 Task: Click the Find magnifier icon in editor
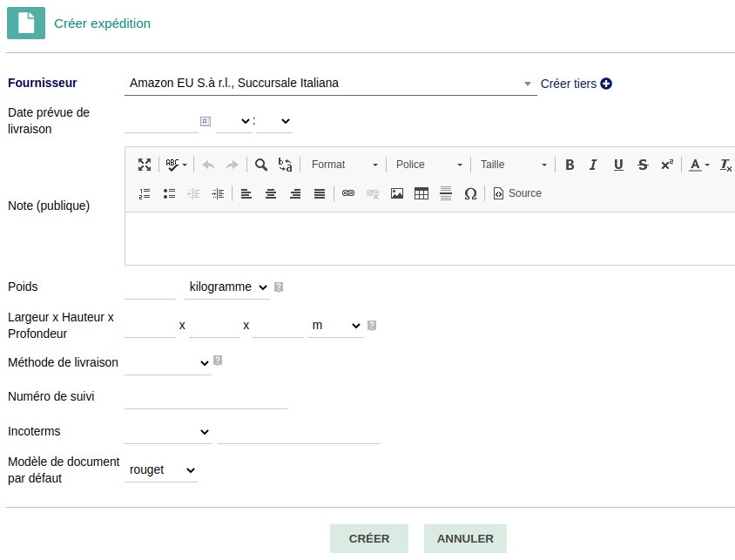click(260, 165)
